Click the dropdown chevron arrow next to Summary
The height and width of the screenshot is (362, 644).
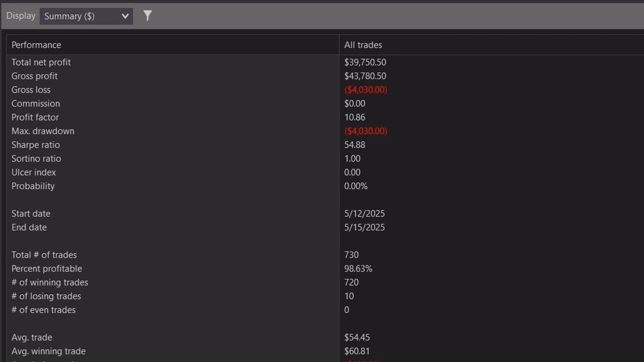(125, 16)
